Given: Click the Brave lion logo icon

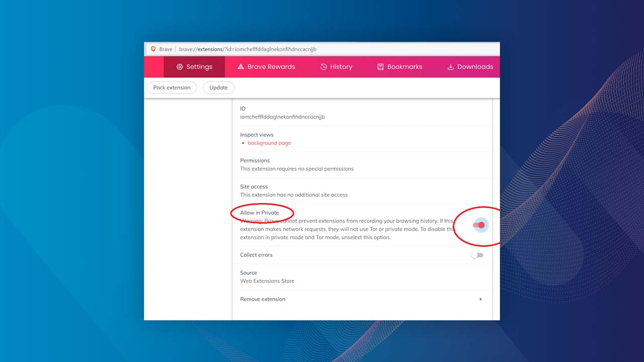Looking at the screenshot, I should click(153, 49).
